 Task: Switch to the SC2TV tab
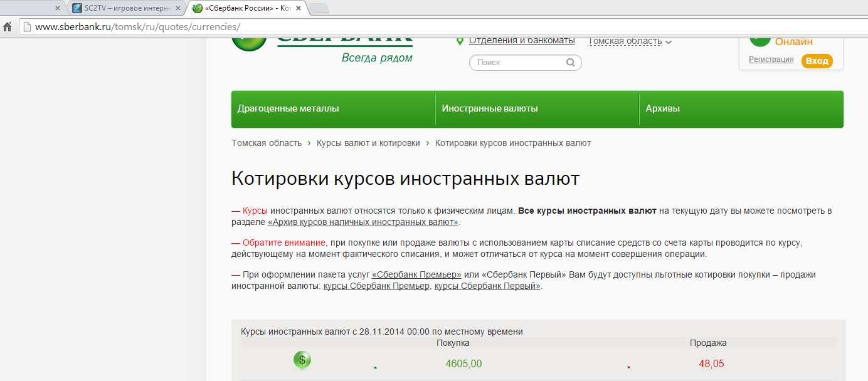click(126, 8)
